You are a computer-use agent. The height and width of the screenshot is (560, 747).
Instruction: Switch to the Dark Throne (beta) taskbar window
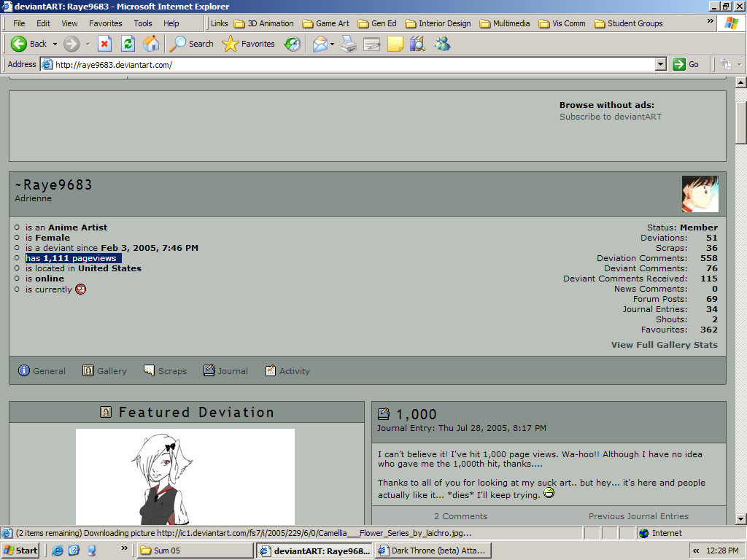pyautogui.click(x=433, y=551)
